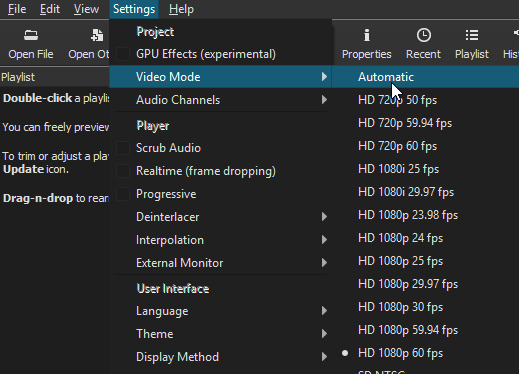Click the Open File folder icon
Viewport: 519px width, 374px height.
[31, 35]
